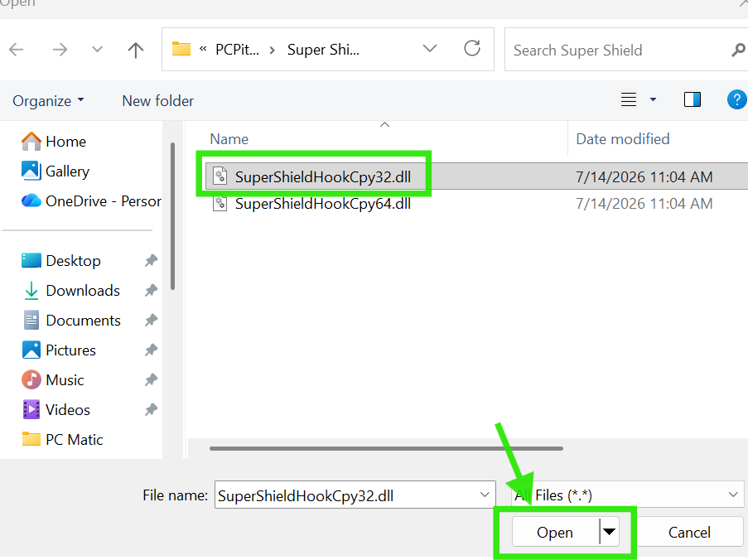The width and height of the screenshot is (748, 560).
Task: Sort by the Name column header
Action: point(229,139)
